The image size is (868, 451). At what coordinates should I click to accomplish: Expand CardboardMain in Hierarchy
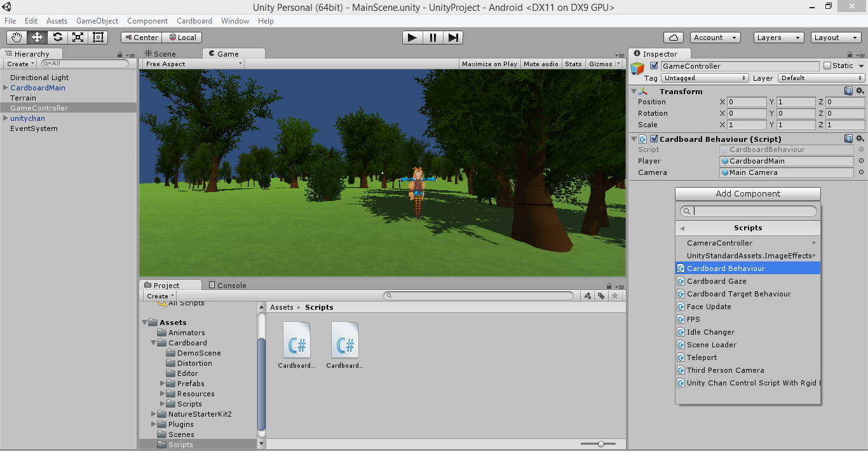click(6, 88)
